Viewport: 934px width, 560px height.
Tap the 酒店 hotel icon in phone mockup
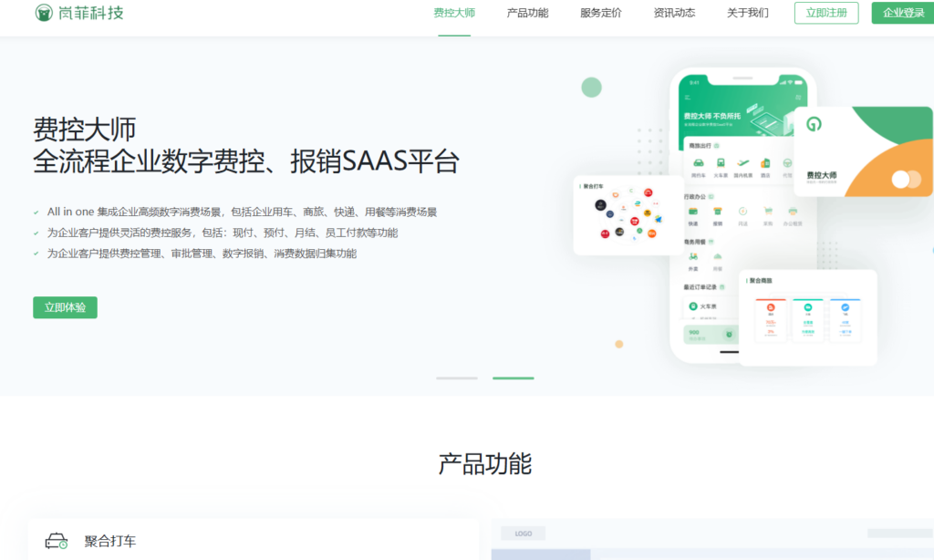[765, 163]
